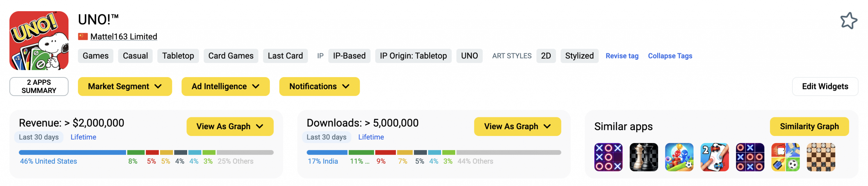This screenshot has height=186, width=868.
Task: Click the Games tag
Action: tap(96, 56)
